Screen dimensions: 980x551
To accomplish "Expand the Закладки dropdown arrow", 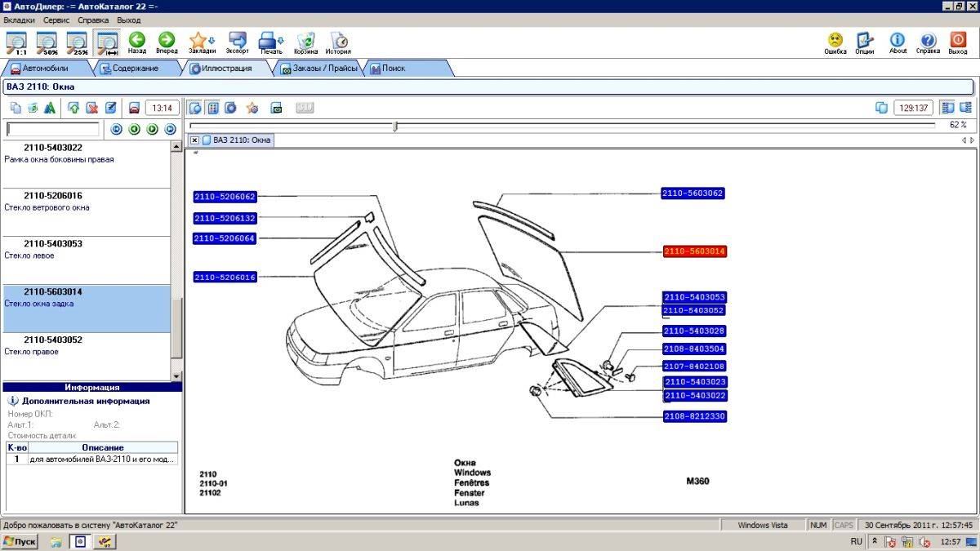I will click(x=212, y=39).
